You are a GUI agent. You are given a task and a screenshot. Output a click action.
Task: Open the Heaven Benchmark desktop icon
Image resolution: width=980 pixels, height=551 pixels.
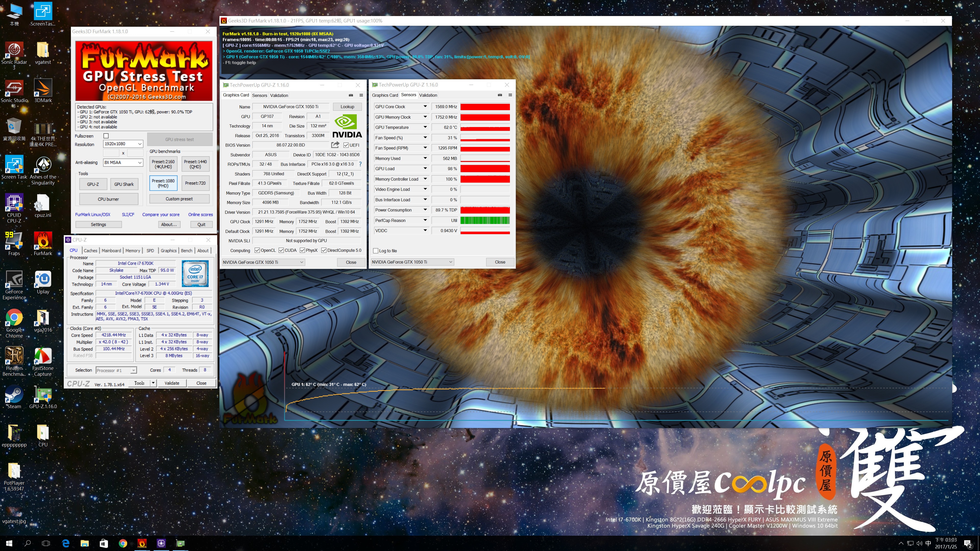click(14, 362)
